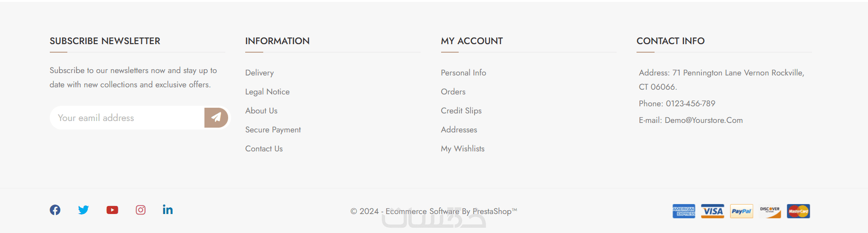Click the MasterCard payment icon
868x233 pixels.
[798, 211]
